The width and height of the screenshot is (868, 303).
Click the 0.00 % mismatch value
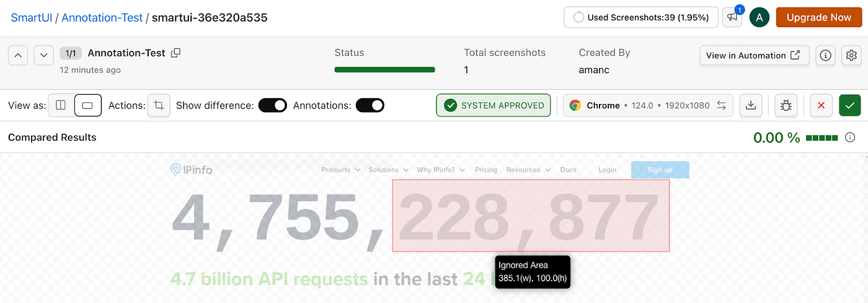(776, 138)
